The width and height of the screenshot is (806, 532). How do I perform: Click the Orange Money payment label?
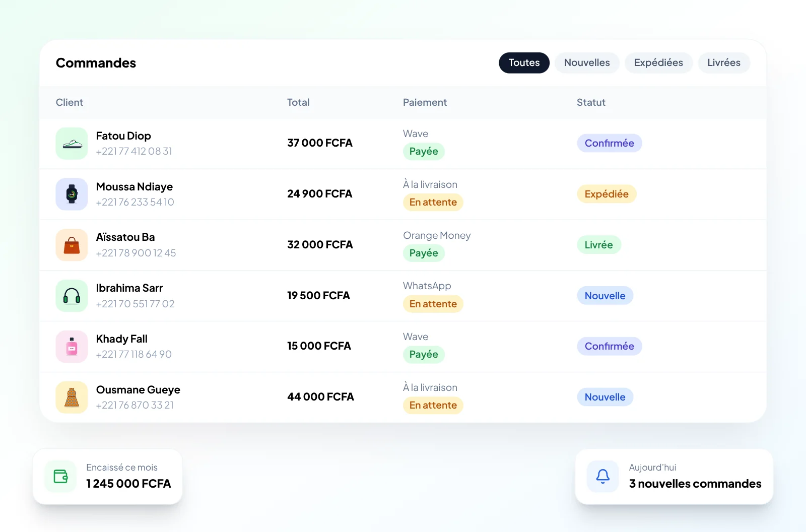click(x=437, y=235)
